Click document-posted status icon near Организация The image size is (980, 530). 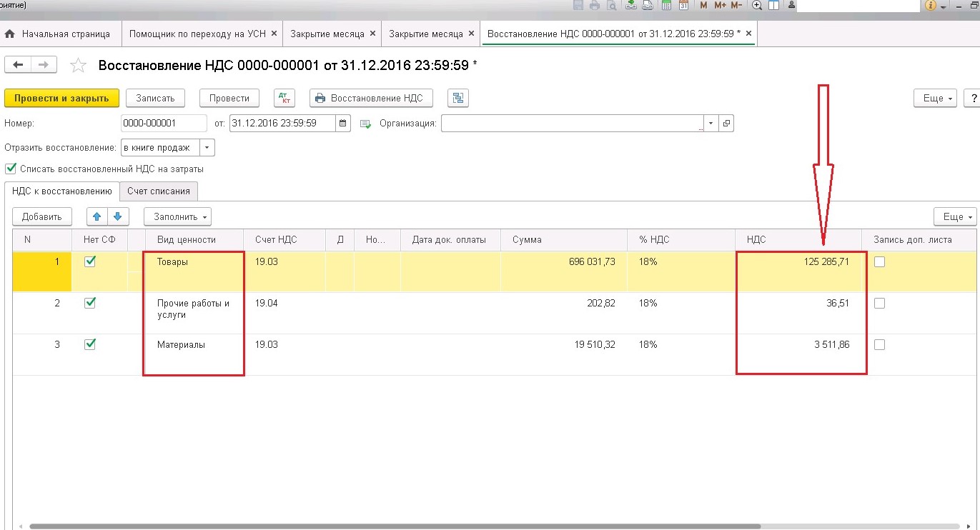point(366,124)
